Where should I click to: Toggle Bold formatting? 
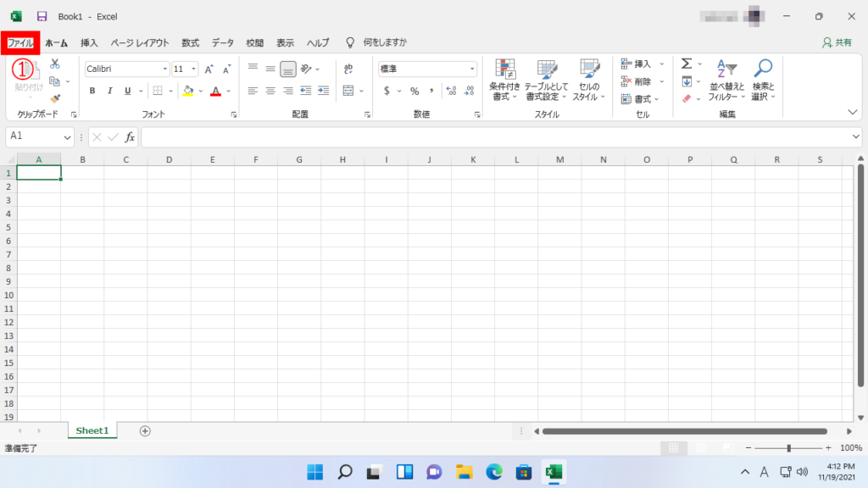point(92,91)
